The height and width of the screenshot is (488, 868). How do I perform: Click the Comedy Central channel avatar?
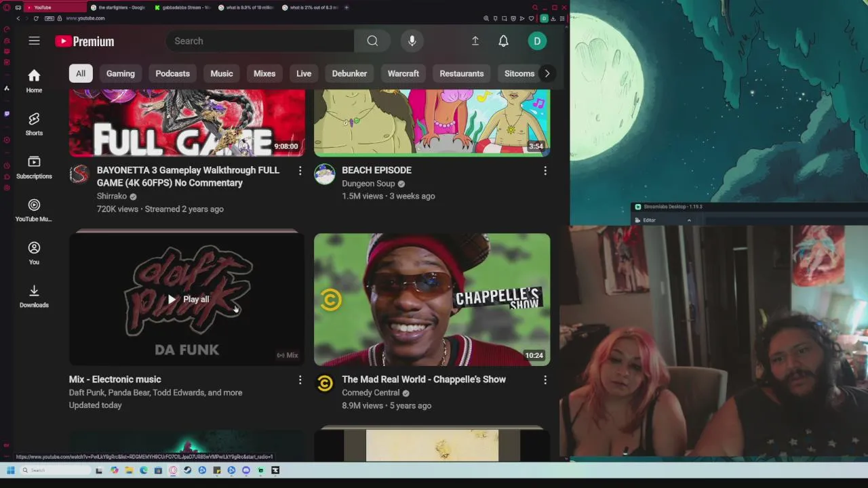coord(324,384)
